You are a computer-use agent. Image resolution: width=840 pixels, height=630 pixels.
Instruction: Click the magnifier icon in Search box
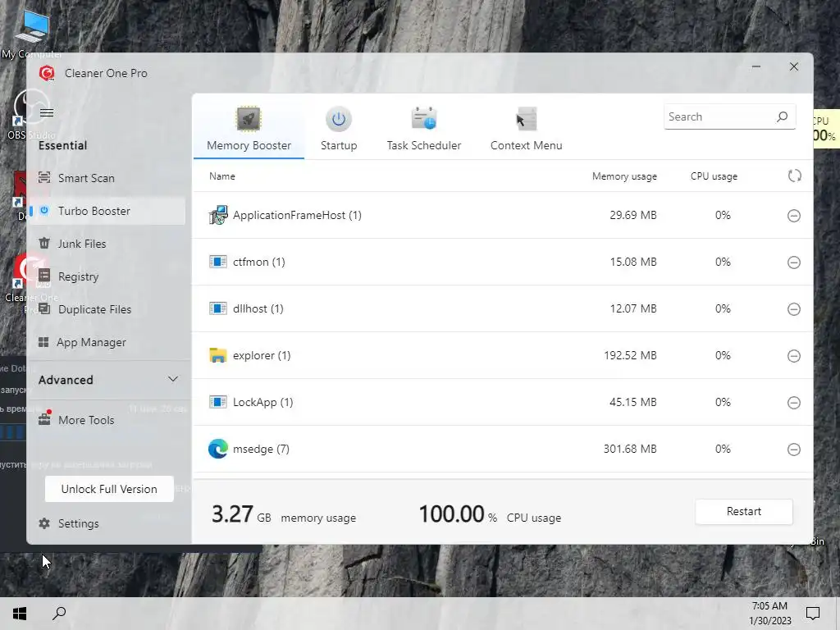coord(782,116)
